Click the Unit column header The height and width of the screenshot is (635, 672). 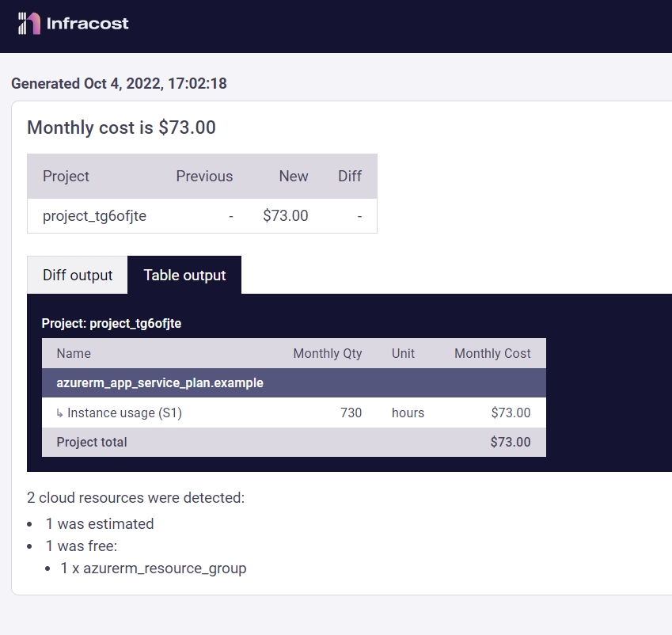(x=403, y=354)
